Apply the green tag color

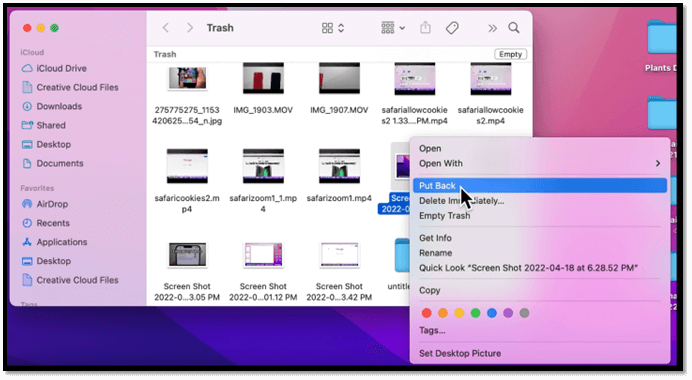475,313
